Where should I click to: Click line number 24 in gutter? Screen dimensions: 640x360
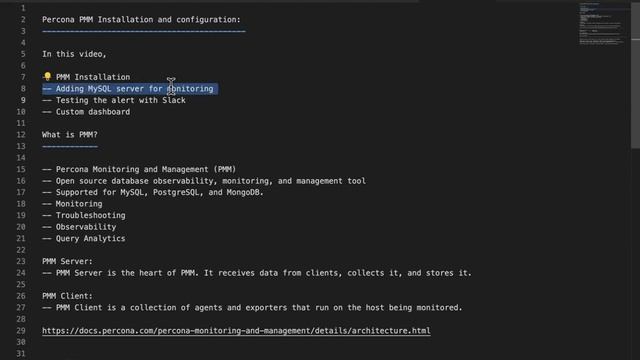point(21,273)
